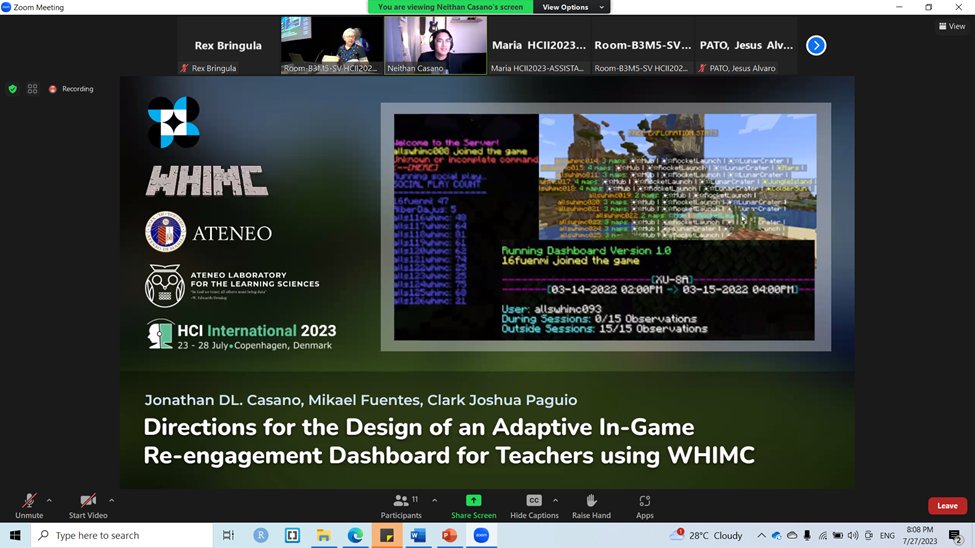
Task: Click the grid icon beside the shield
Action: 32,89
